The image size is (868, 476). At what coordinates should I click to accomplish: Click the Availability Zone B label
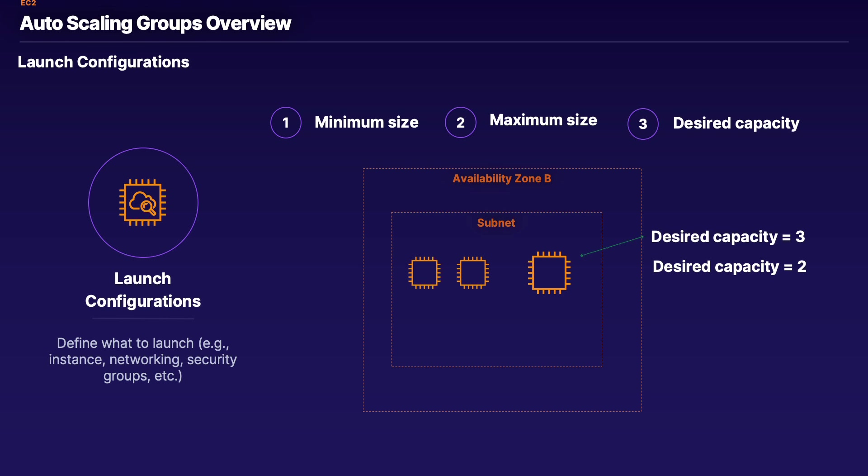pyautogui.click(x=501, y=179)
